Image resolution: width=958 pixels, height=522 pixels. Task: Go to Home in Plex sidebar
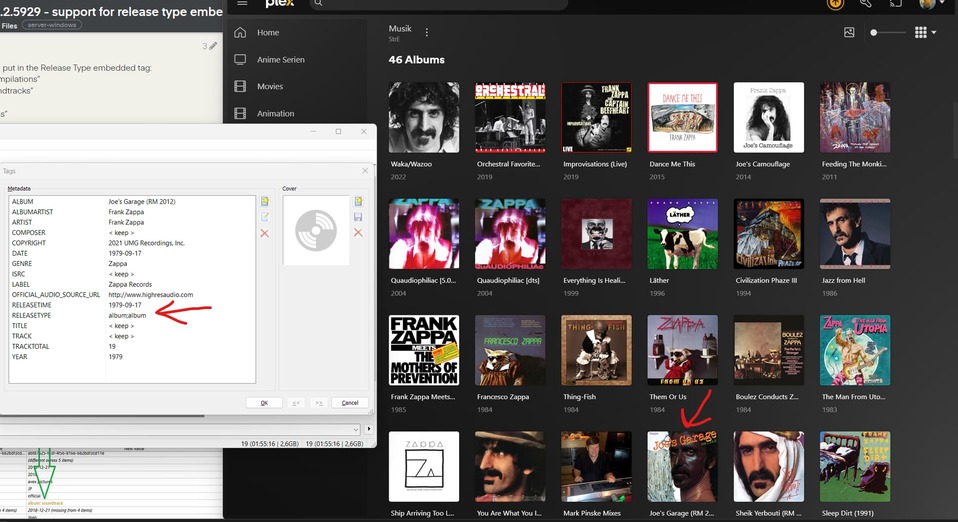click(x=268, y=32)
